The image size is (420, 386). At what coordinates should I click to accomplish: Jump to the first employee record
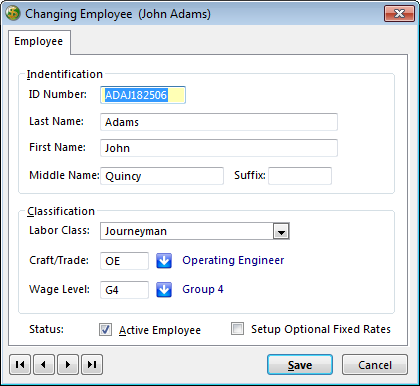click(x=20, y=365)
